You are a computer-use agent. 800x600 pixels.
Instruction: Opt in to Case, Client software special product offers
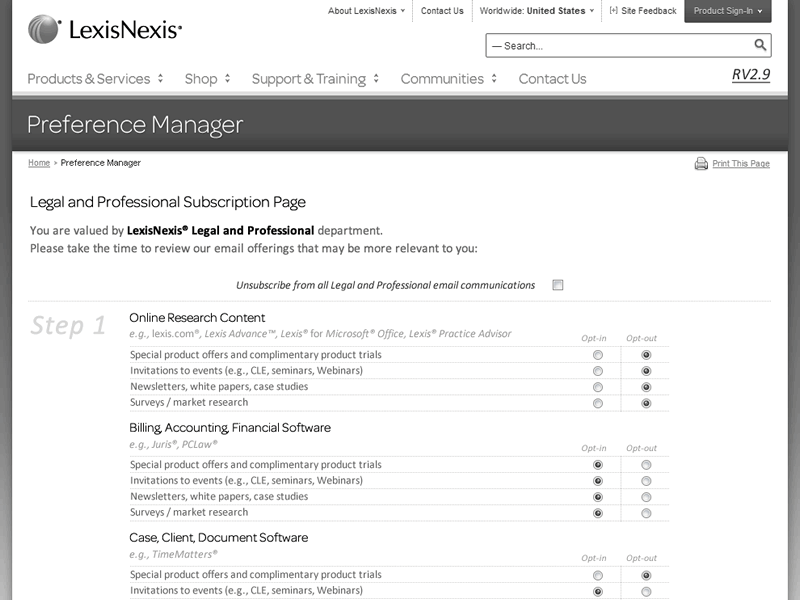pyautogui.click(x=597, y=576)
